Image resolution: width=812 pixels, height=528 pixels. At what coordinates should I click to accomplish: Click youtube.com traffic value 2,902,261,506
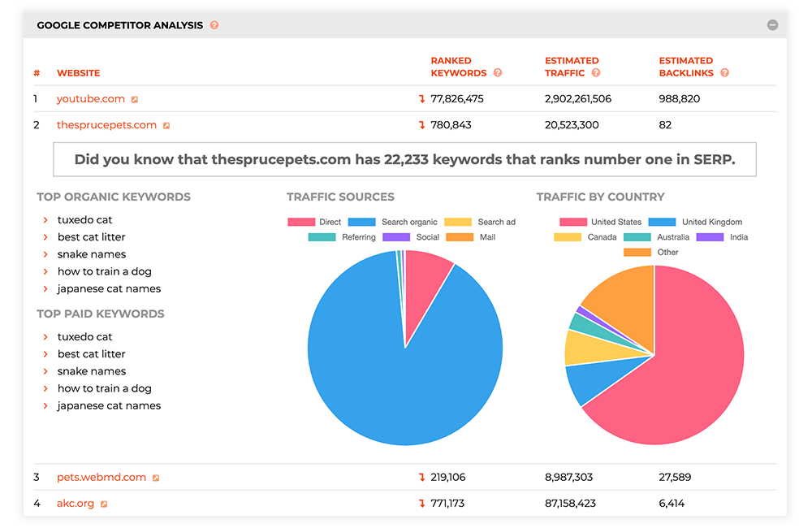tap(578, 98)
